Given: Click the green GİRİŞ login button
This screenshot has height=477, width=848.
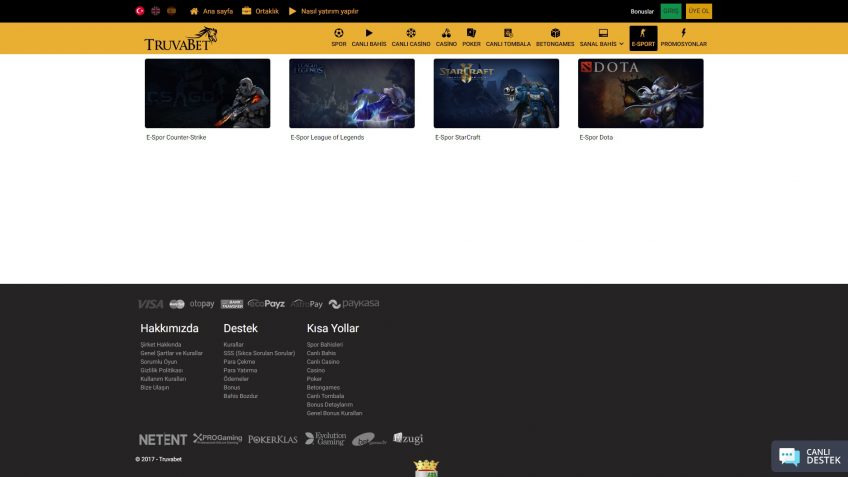Looking at the screenshot, I should pos(671,11).
